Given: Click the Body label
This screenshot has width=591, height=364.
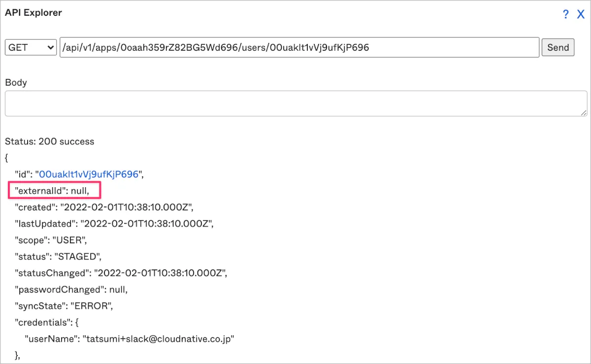Looking at the screenshot, I should coord(16,82).
